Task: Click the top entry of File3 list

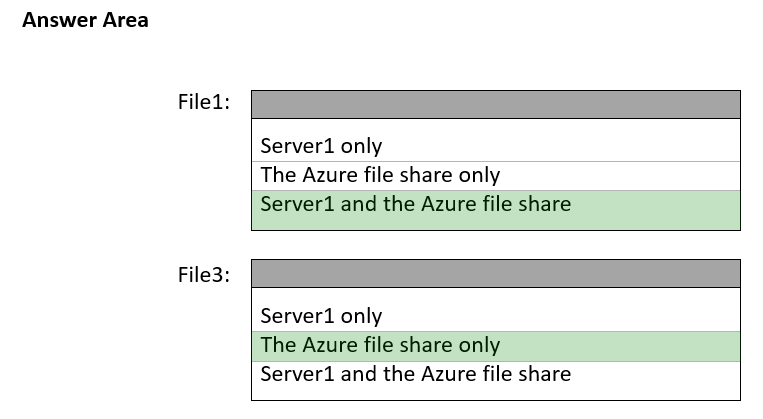Action: click(321, 316)
